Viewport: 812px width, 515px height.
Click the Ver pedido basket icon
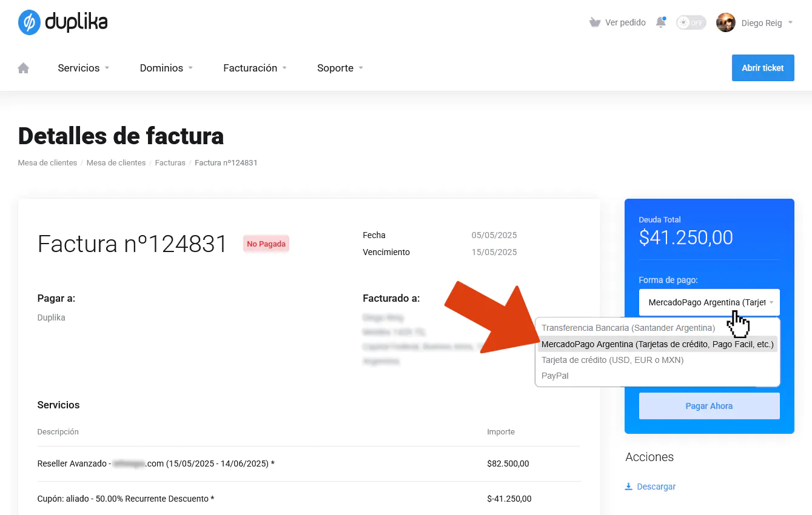point(595,23)
